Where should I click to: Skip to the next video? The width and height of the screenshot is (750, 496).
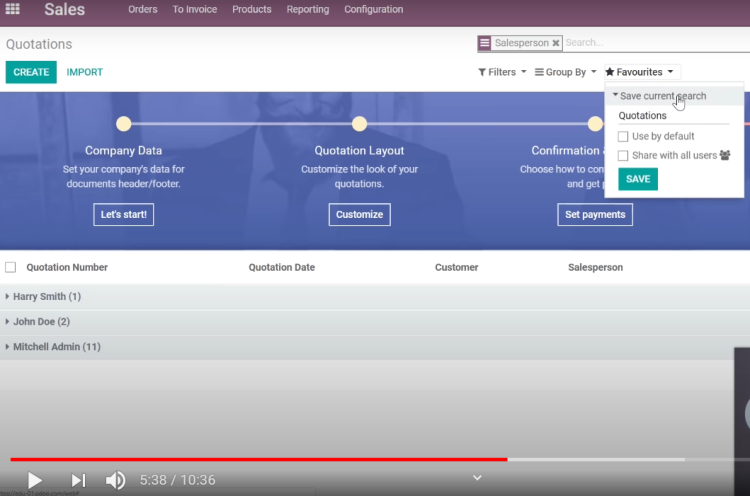pos(78,480)
